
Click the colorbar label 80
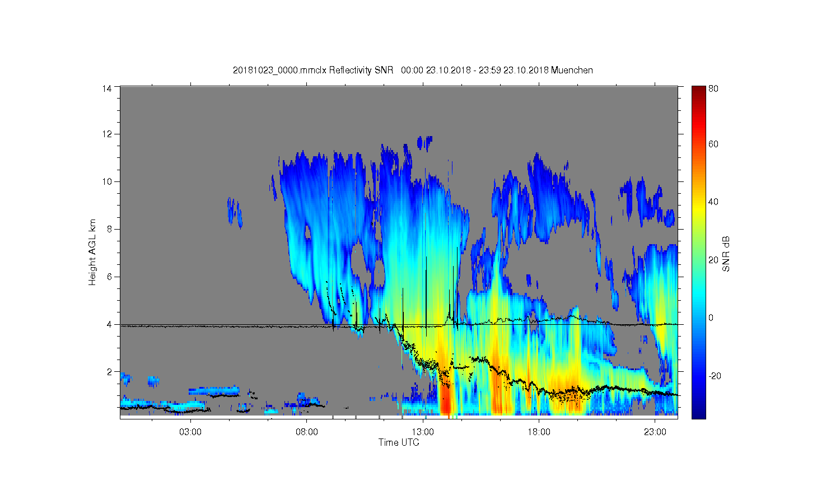click(x=713, y=89)
